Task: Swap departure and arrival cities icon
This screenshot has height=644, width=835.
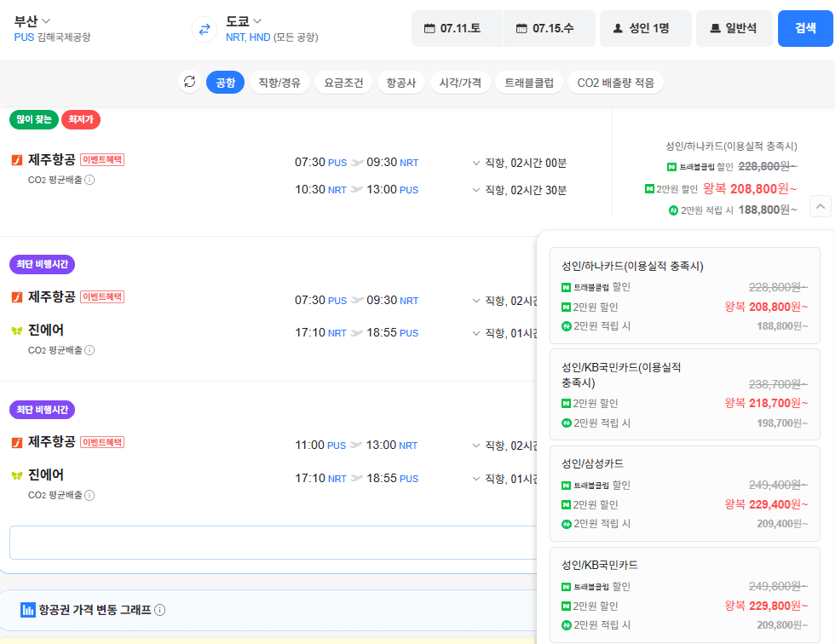Action: [204, 29]
